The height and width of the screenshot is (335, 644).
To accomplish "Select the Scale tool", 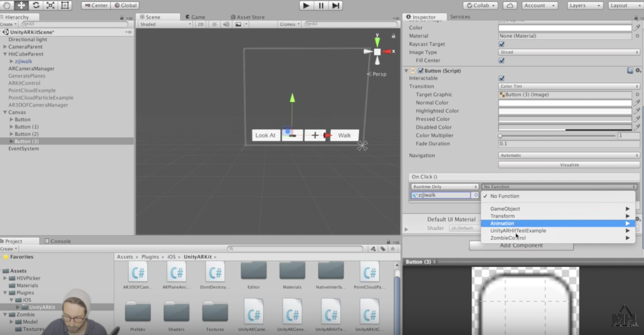I will (50, 6).
